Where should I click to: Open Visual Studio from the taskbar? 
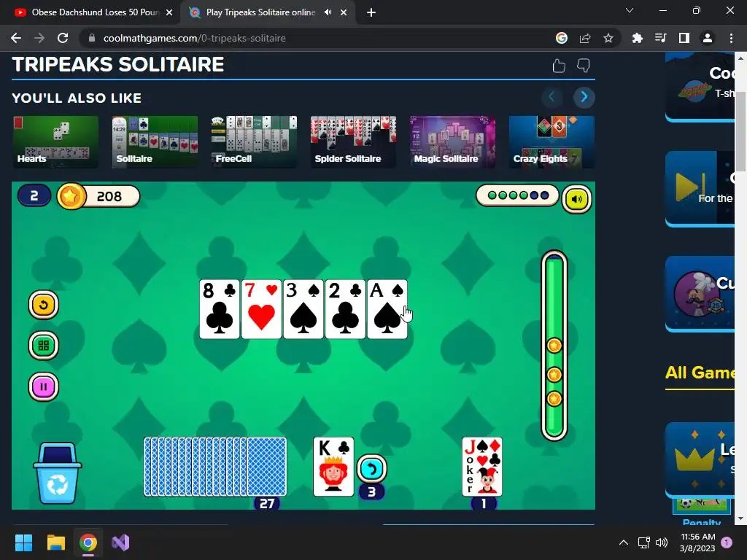[x=120, y=542]
